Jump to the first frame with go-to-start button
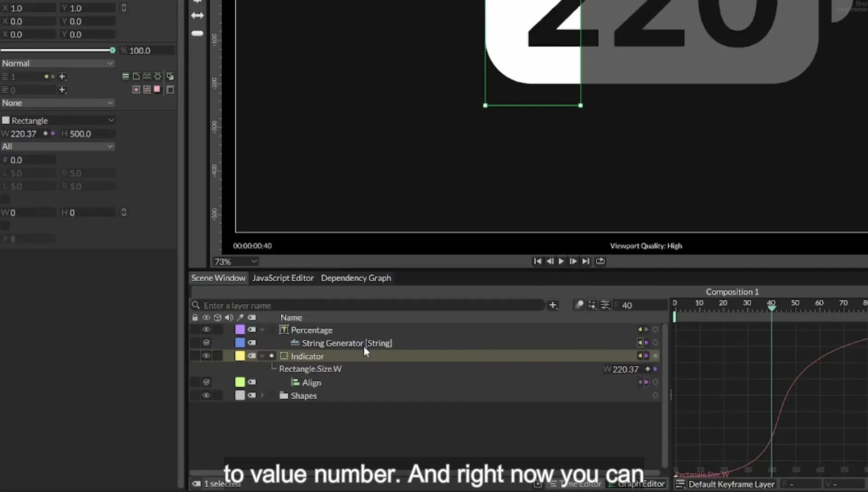Image resolution: width=868 pixels, height=492 pixels. (x=537, y=261)
